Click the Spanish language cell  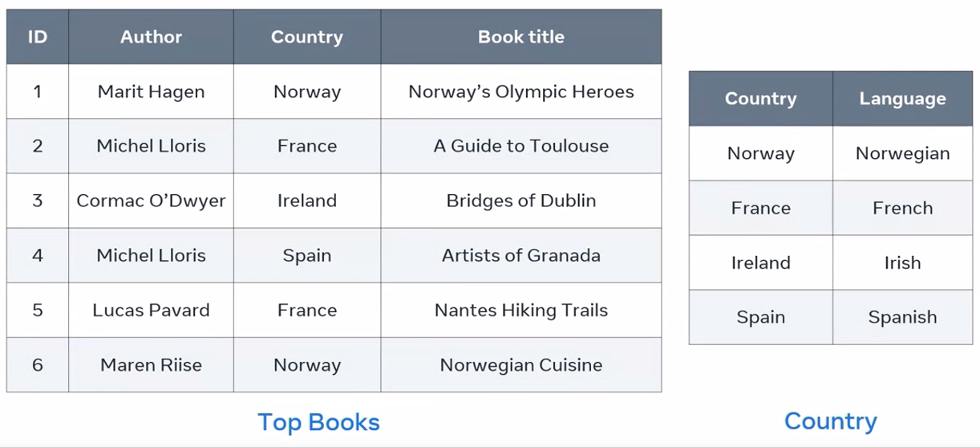pos(902,317)
